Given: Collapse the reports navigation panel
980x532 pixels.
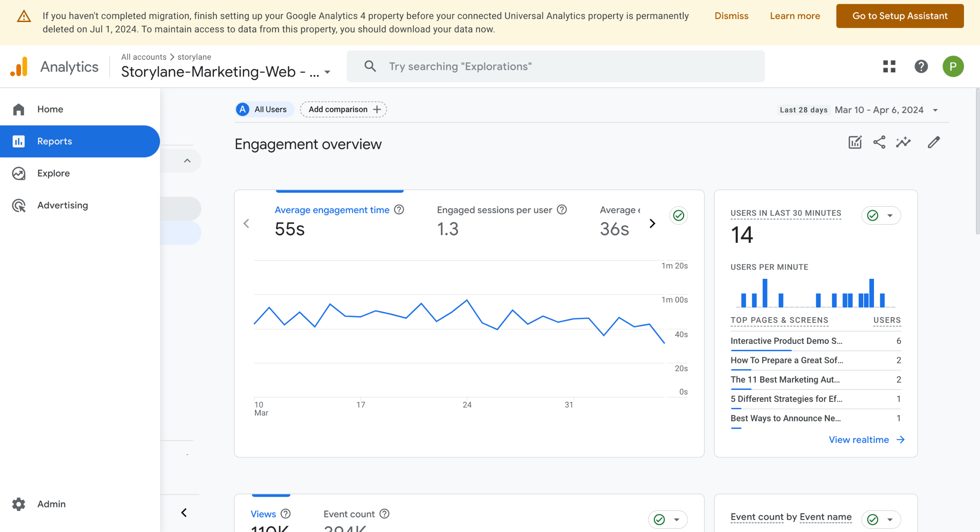Looking at the screenshot, I should (x=184, y=512).
